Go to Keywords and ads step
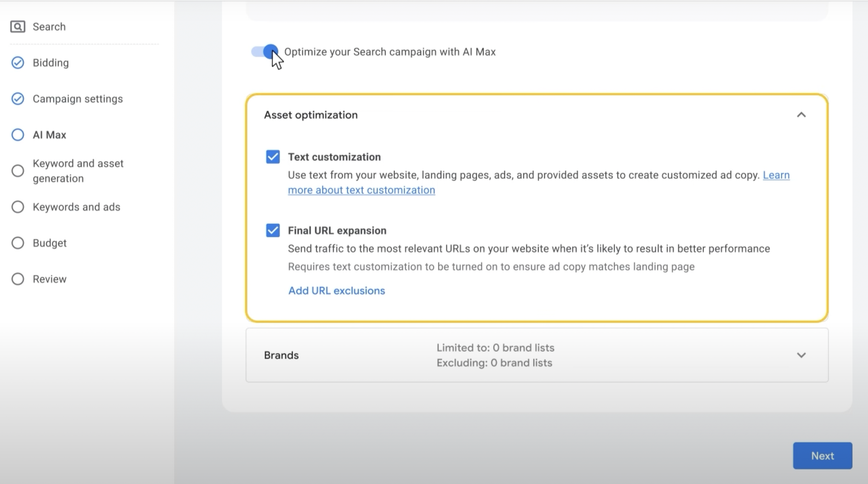Image resolution: width=868 pixels, height=484 pixels. [x=76, y=207]
